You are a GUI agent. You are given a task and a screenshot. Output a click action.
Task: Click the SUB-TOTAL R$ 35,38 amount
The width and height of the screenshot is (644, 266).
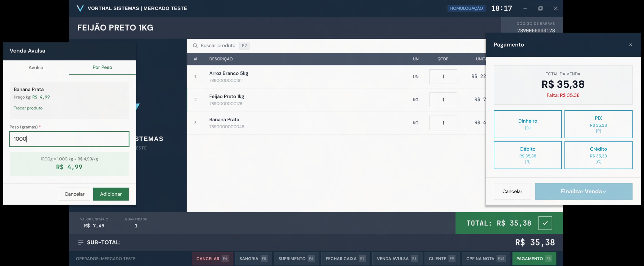coord(535,242)
